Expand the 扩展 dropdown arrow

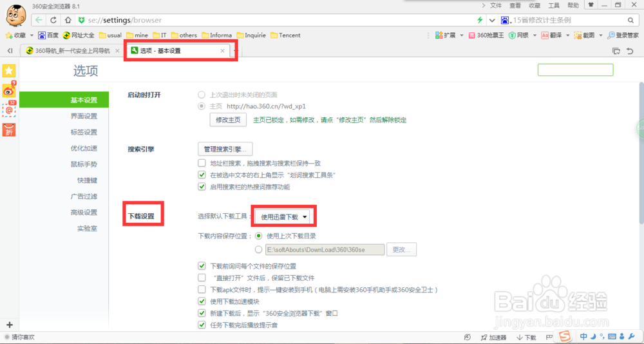pyautogui.click(x=461, y=35)
